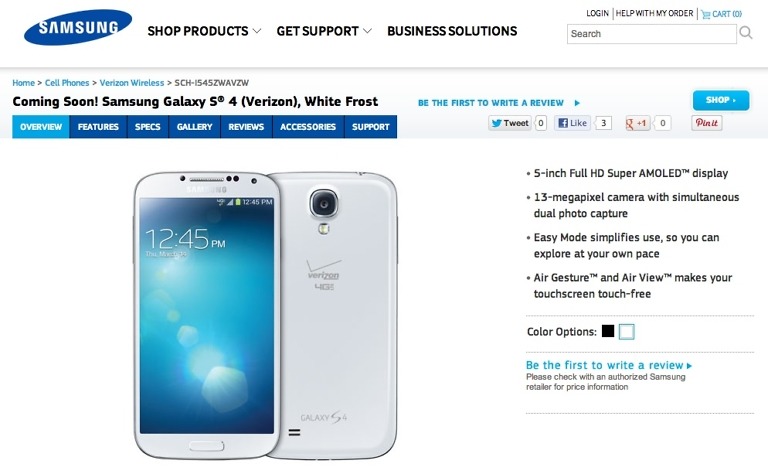Go to the Accessories tab
The height and width of the screenshot is (474, 768).
click(x=308, y=127)
